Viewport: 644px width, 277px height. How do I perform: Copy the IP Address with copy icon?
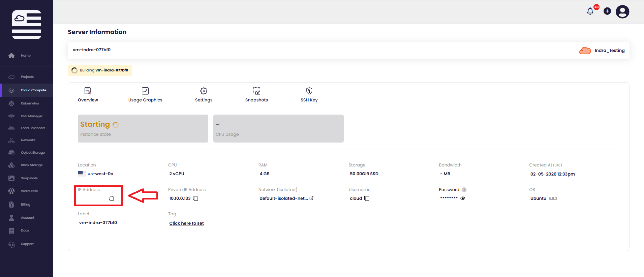click(111, 198)
